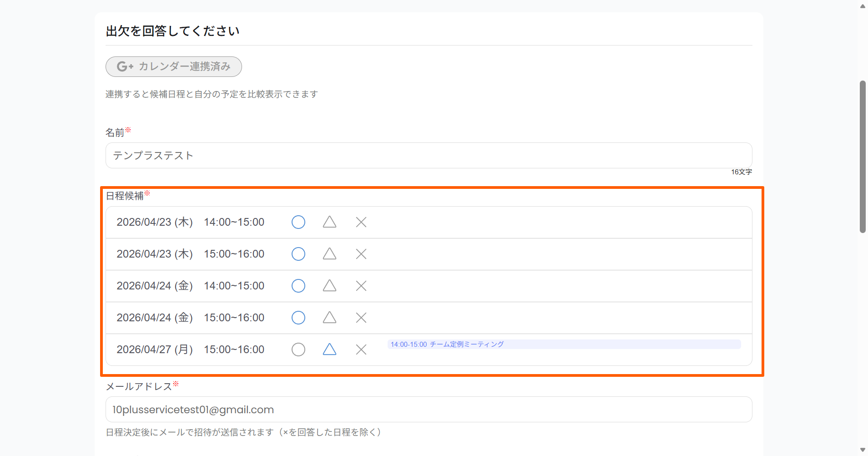Select circle for 04/23 14:00~15:00
This screenshot has width=868, height=456.
[x=298, y=222]
